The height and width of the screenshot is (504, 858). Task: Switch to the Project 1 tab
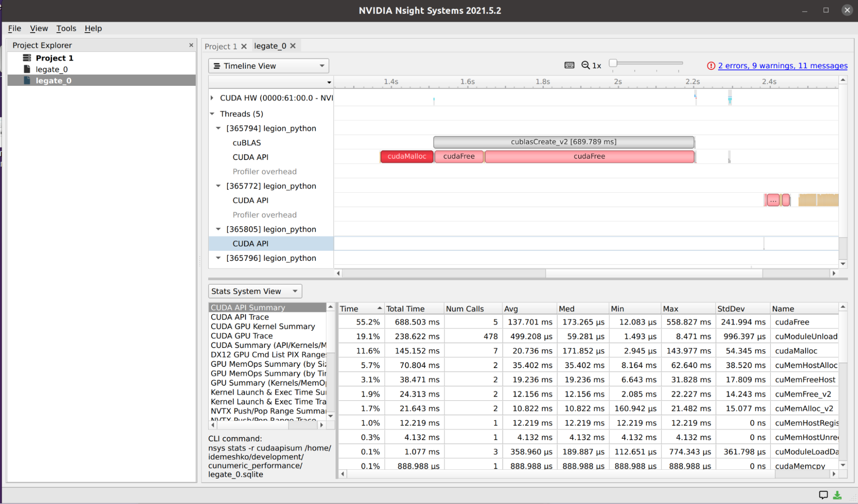tap(221, 46)
